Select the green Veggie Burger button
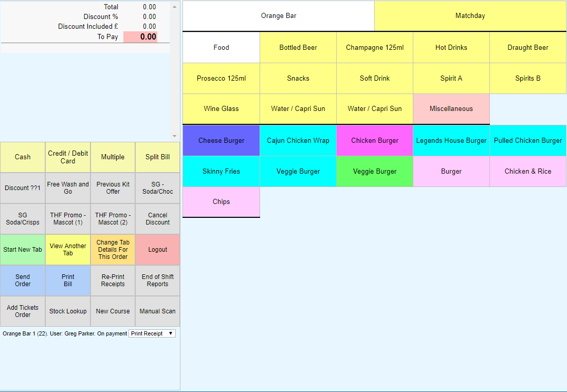Image resolution: width=567 pixels, height=392 pixels. coord(375,171)
